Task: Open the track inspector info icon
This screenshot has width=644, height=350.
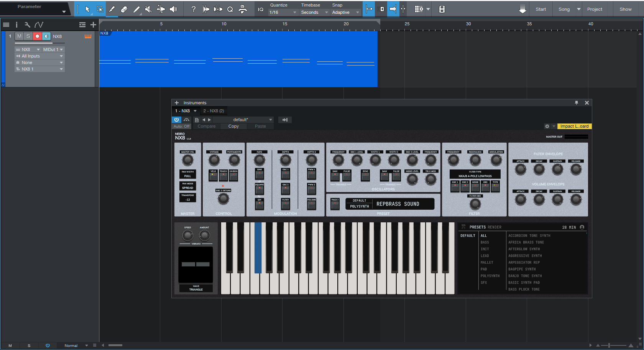Action: coord(16,25)
